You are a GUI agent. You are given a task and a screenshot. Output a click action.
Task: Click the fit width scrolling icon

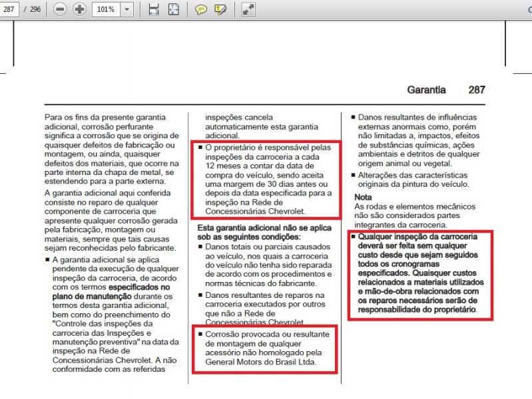(x=154, y=9)
